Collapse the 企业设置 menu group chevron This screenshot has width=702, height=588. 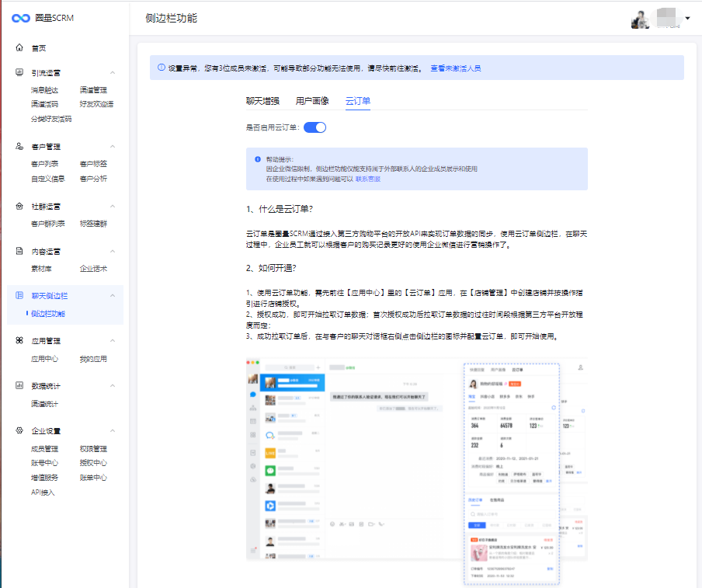tap(112, 430)
